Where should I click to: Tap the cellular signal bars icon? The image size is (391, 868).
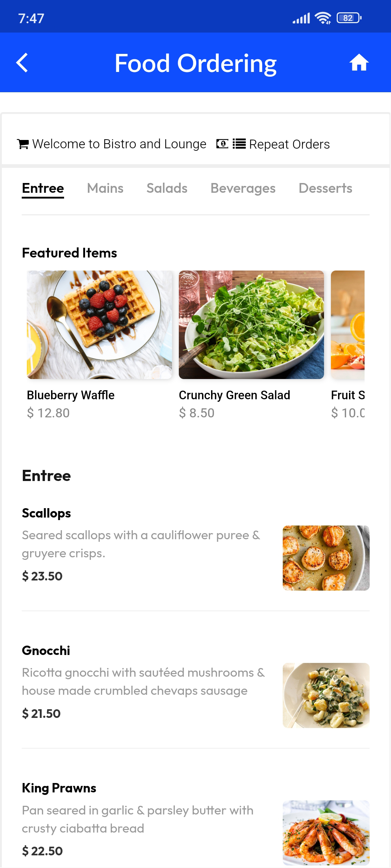[301, 18]
